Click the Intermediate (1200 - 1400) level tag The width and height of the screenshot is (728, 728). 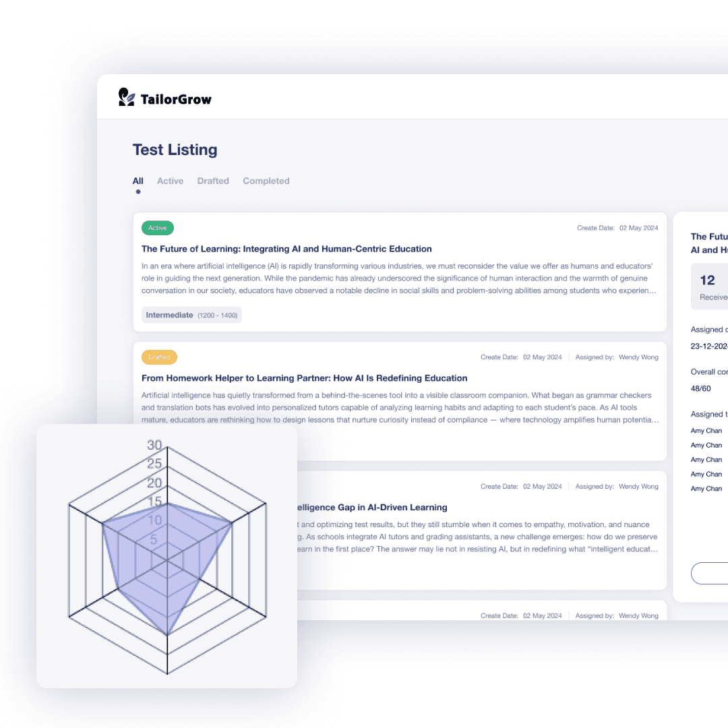coord(191,315)
